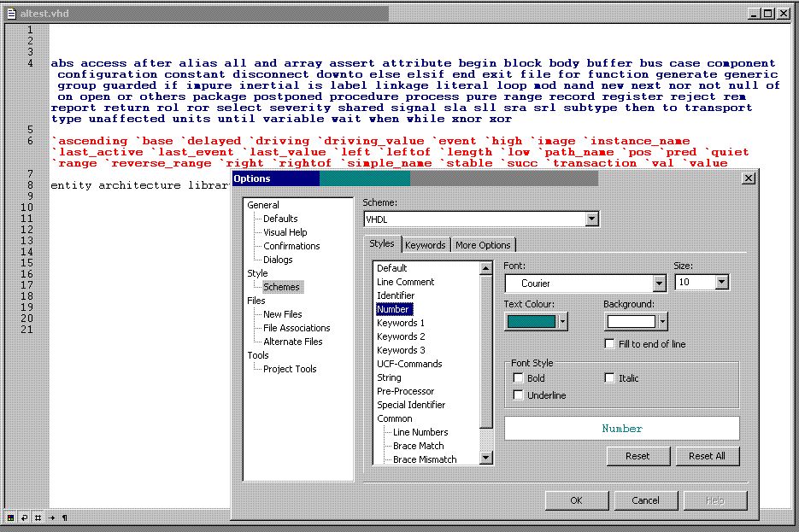Open the Text Colour dropdown arrow
Image resolution: width=799 pixels, height=532 pixels.
(x=562, y=322)
